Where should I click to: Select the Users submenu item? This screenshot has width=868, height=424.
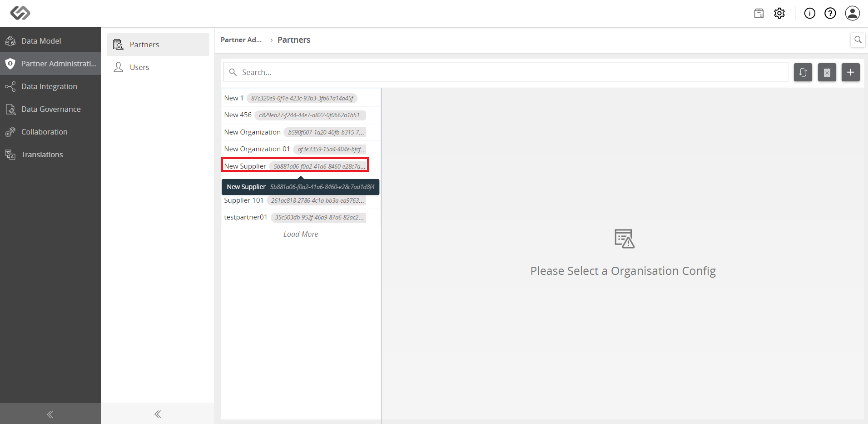click(158, 67)
